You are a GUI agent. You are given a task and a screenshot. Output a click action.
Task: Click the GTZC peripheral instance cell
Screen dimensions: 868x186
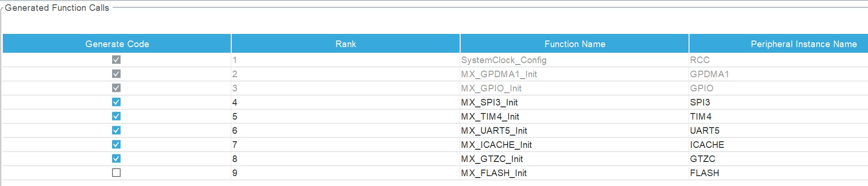click(x=779, y=159)
